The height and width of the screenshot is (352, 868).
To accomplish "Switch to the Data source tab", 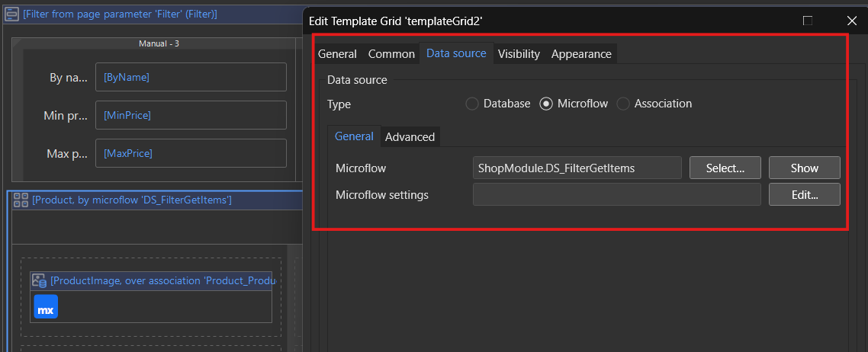I will pos(456,53).
